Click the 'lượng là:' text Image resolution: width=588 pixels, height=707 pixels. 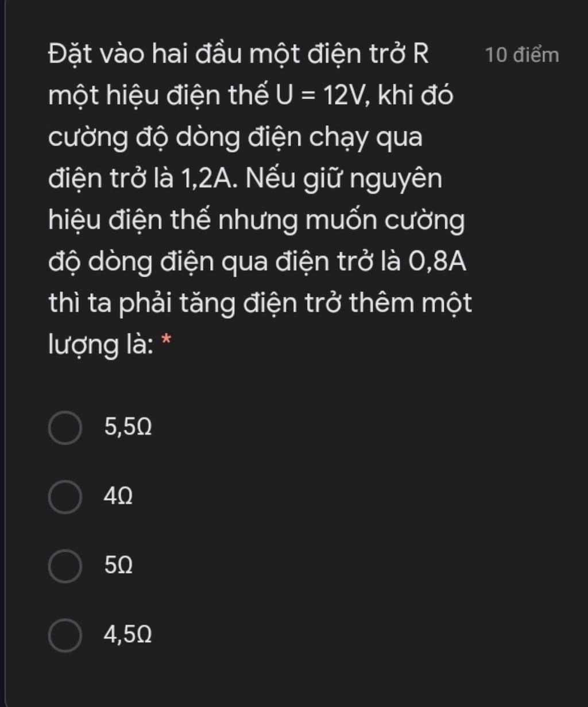pos(101,345)
